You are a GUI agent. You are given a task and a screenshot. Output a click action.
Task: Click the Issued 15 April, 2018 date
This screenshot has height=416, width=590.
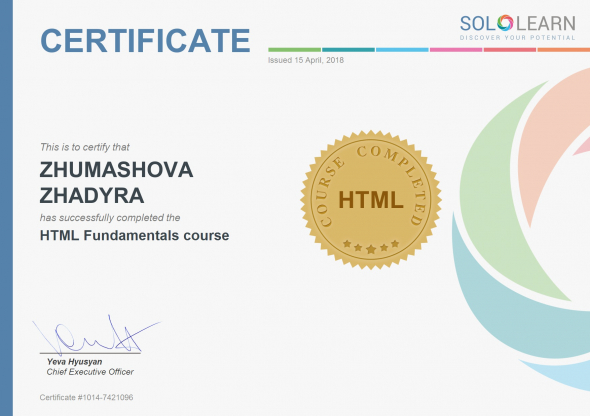(x=306, y=60)
